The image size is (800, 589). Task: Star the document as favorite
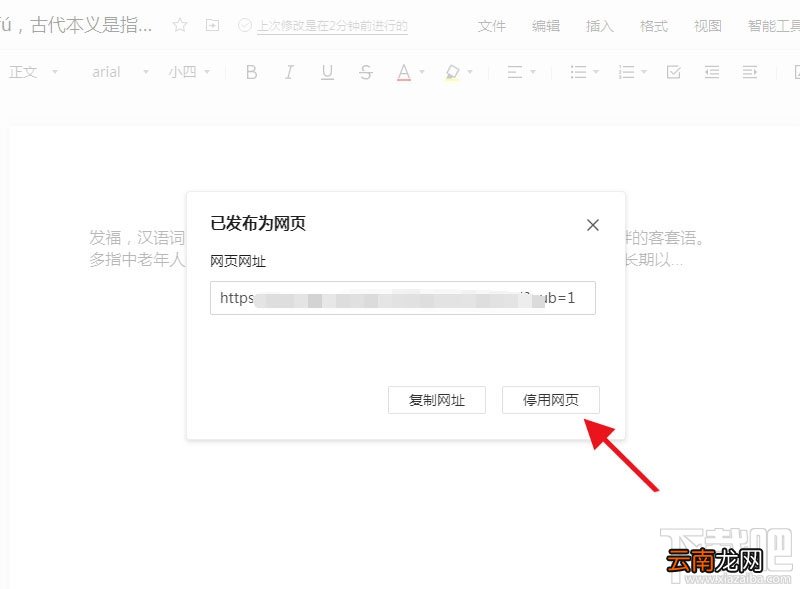click(180, 24)
